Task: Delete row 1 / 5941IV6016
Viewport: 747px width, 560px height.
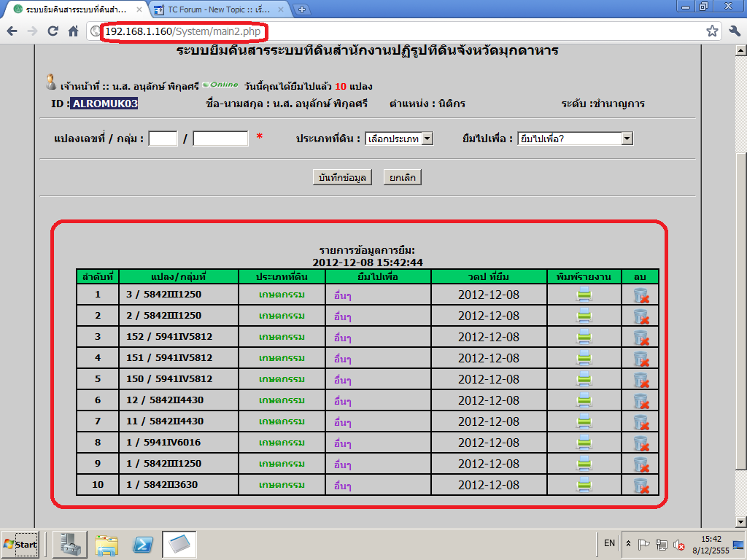Action: click(641, 443)
